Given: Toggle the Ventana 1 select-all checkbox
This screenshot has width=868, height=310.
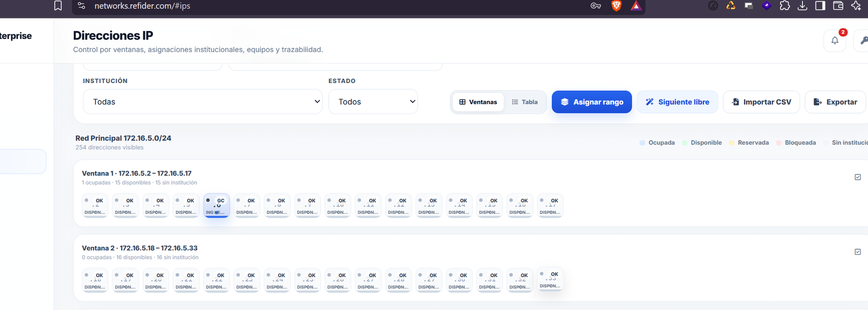Looking at the screenshot, I should pos(858,177).
